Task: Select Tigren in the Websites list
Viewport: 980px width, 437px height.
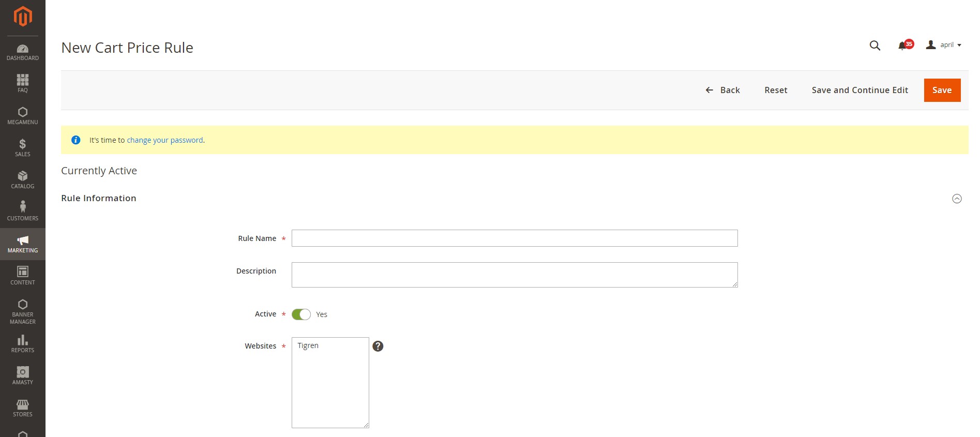Action: 308,346
